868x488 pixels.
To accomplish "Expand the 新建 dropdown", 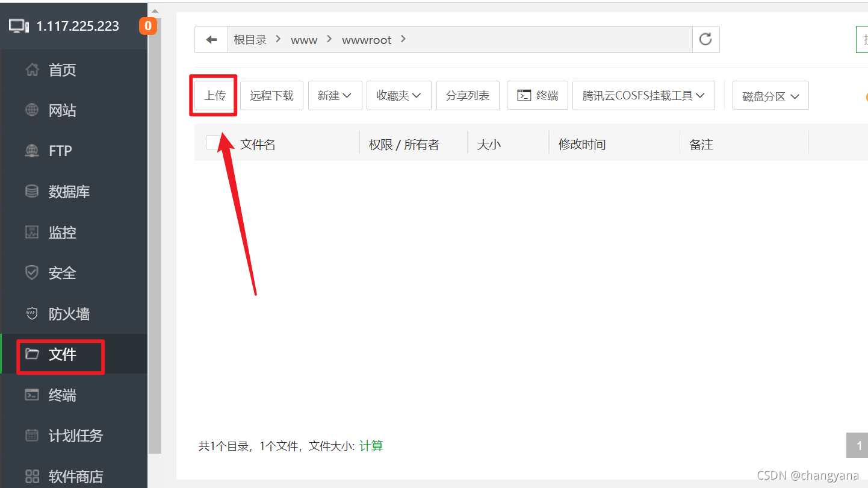I will pos(335,95).
